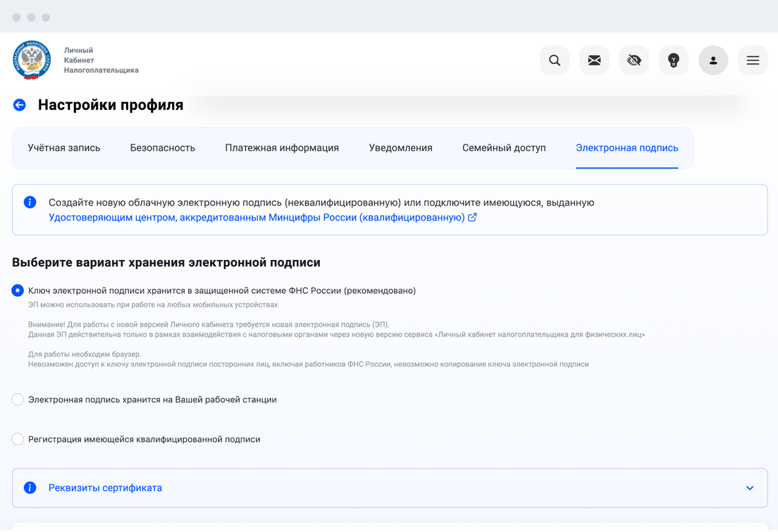778x532 pixels.
Task: Select storage on Вашей рабочей станции option
Action: click(x=18, y=400)
